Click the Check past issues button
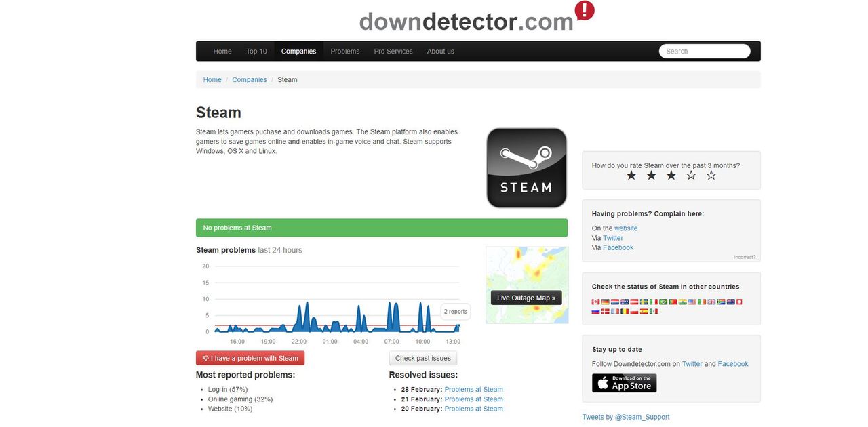This screenshot has height=427, width=868. [423, 358]
